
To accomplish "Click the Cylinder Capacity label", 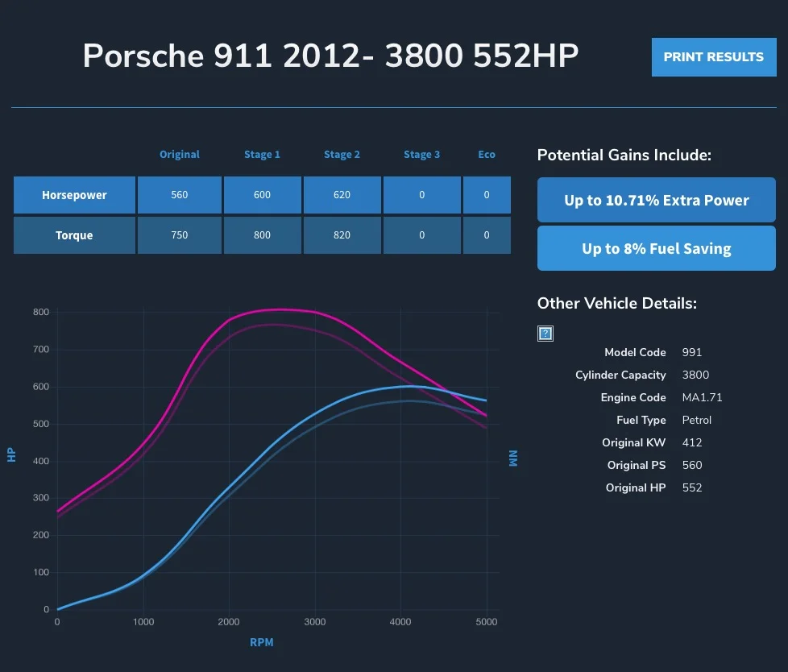I will pos(620,375).
